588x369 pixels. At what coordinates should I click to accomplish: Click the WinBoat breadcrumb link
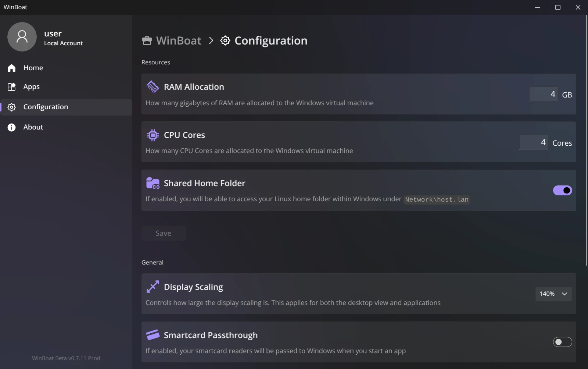coord(179,40)
